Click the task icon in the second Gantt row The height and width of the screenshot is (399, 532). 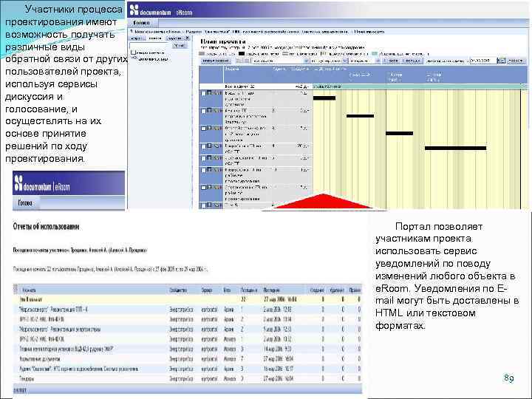point(209,110)
